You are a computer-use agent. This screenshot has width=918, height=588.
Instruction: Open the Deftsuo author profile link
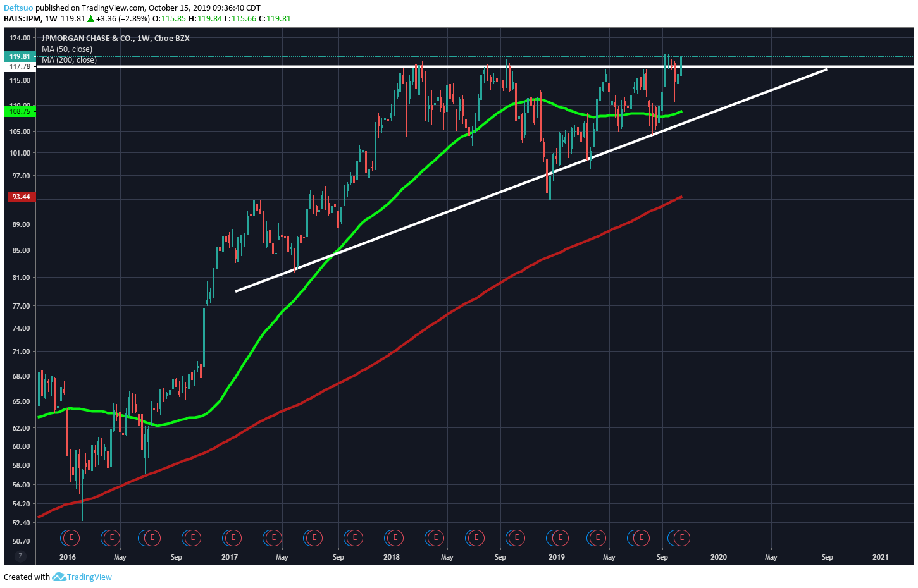click(x=18, y=8)
